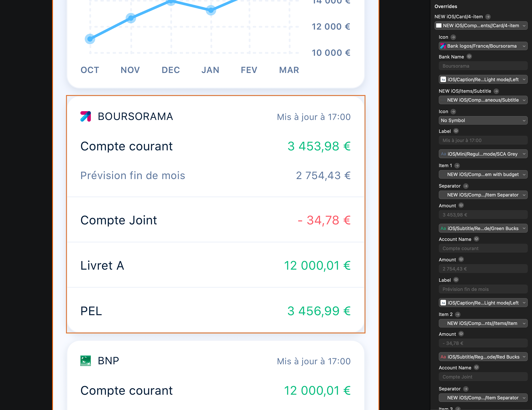Open the iOS/Mini/Regul...mode/SCA Grey text style dropdown

(x=483, y=154)
